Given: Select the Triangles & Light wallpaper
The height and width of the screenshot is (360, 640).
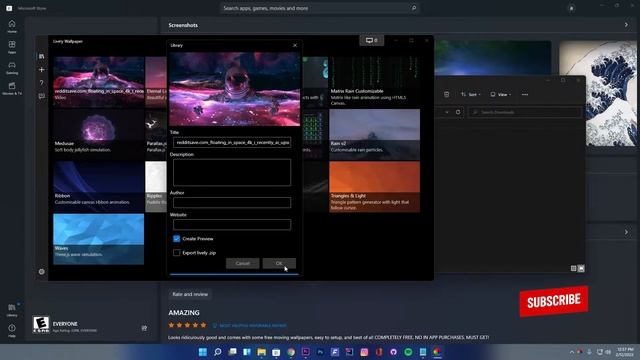Looking at the screenshot, I should point(374,187).
